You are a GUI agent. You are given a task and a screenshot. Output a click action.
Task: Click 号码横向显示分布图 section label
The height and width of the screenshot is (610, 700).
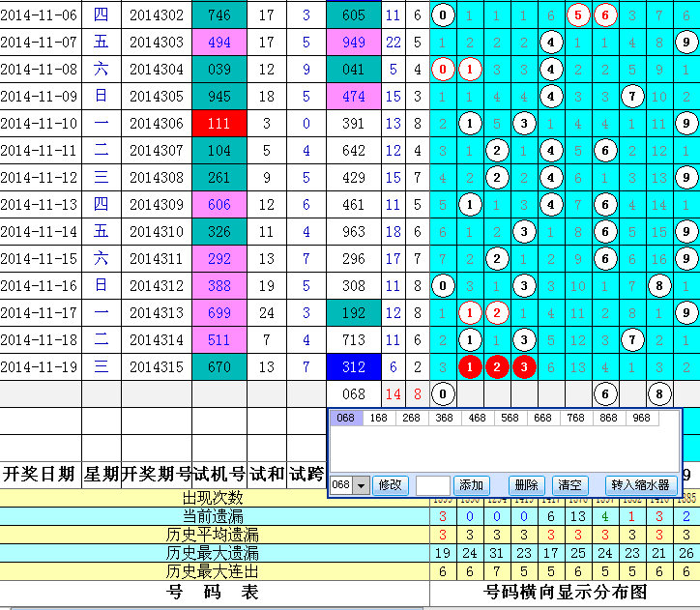pos(565,593)
